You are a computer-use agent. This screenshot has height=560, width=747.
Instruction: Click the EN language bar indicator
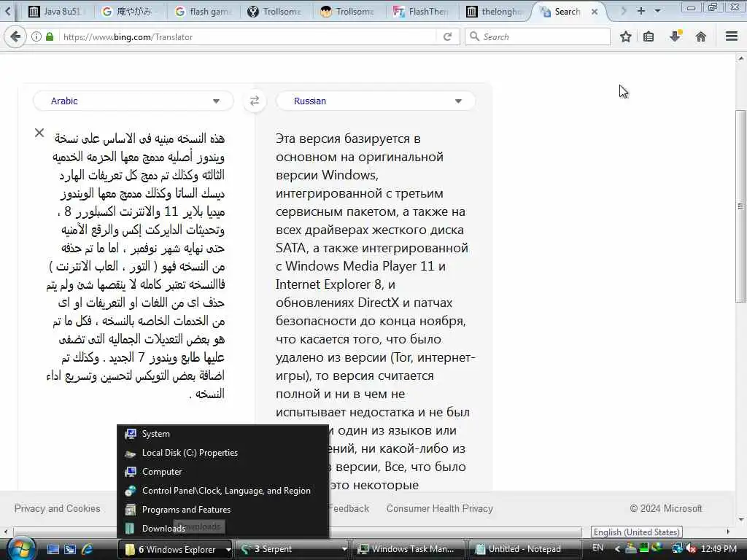[x=597, y=548]
